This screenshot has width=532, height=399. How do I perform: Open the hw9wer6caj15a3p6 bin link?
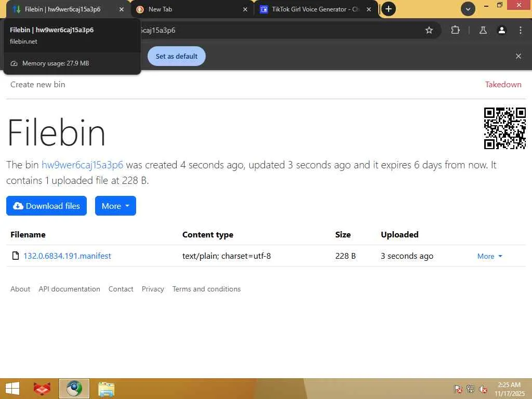(82, 165)
